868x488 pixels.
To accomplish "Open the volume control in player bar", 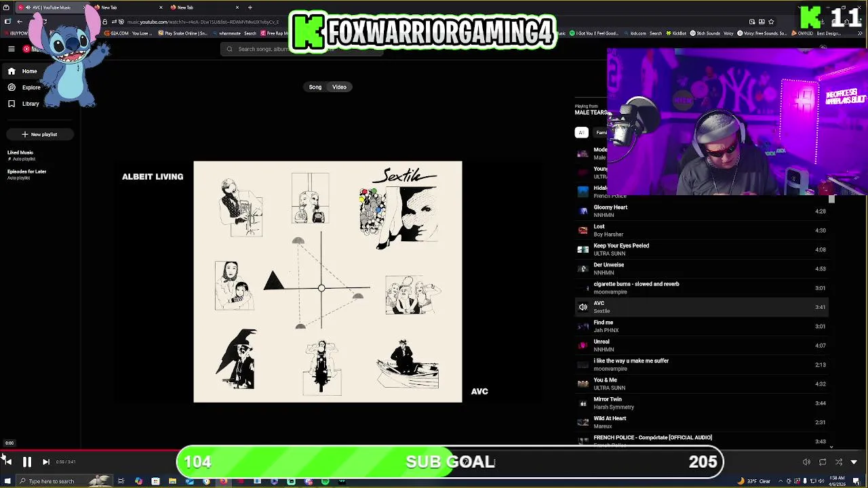I will click(x=806, y=462).
